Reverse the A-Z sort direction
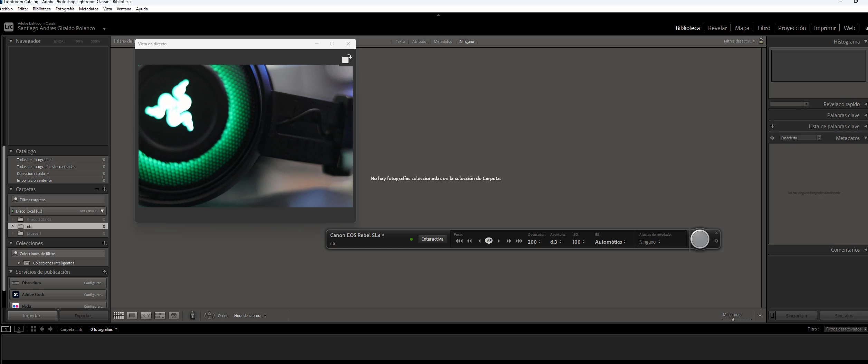The height and width of the screenshot is (364, 868). pyautogui.click(x=209, y=315)
